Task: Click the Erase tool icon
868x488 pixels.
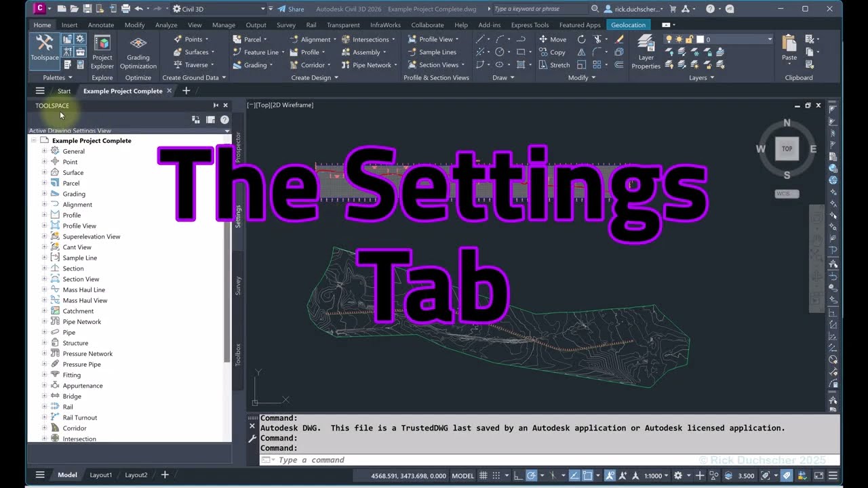Action: tap(619, 39)
